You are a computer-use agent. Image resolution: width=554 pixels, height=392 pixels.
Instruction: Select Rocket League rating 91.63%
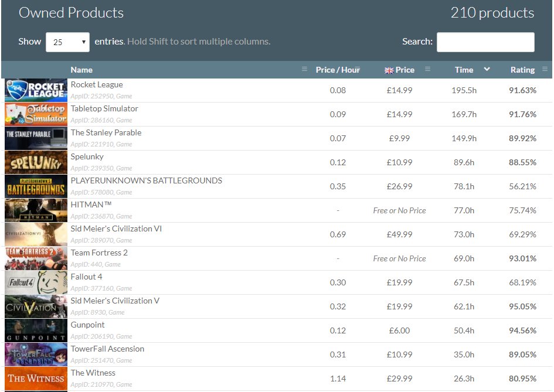(x=522, y=90)
